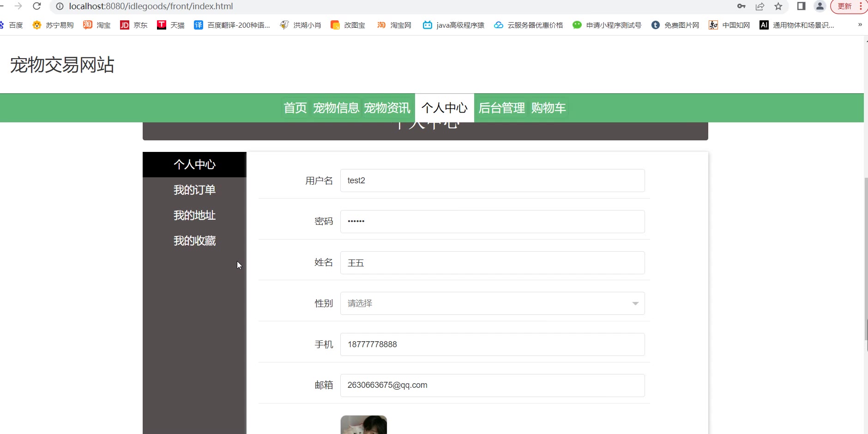This screenshot has width=868, height=434.
Task: Open 我的地址 in the sidebar
Action: (x=194, y=216)
